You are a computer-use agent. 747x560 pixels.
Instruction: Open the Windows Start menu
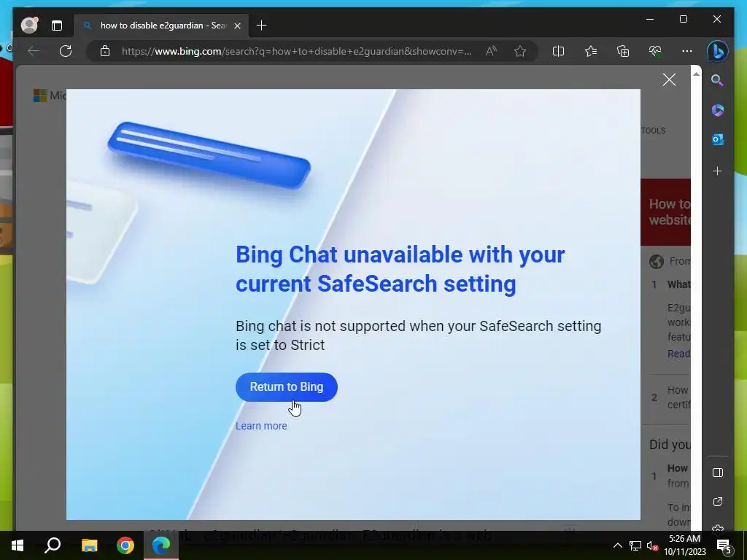tap(18, 545)
